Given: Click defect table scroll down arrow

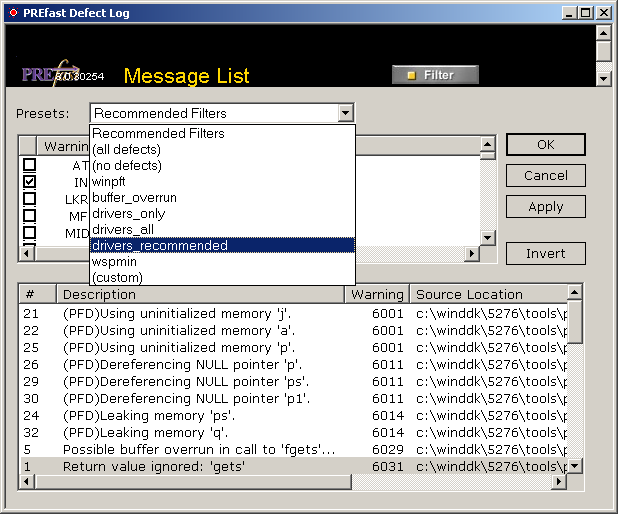Looking at the screenshot, I should tap(575, 466).
